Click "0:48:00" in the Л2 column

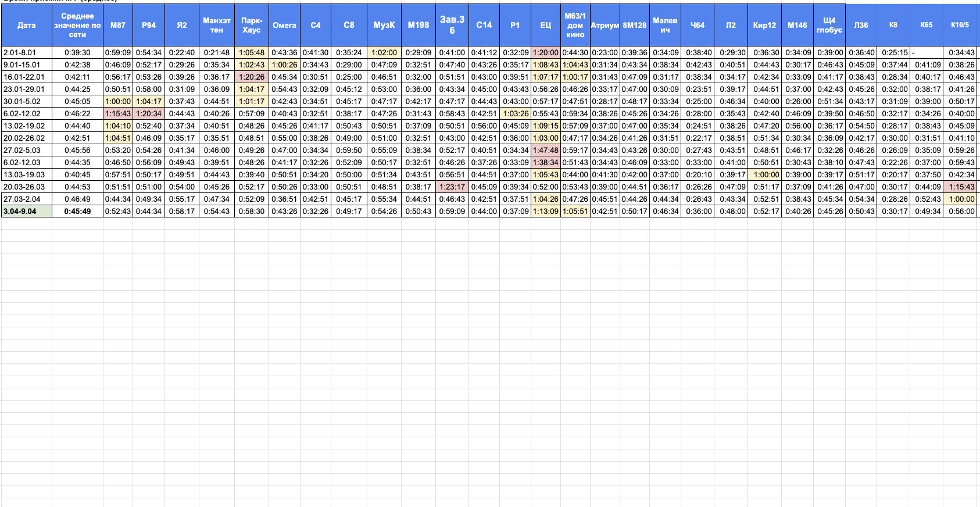pyautogui.click(x=732, y=211)
